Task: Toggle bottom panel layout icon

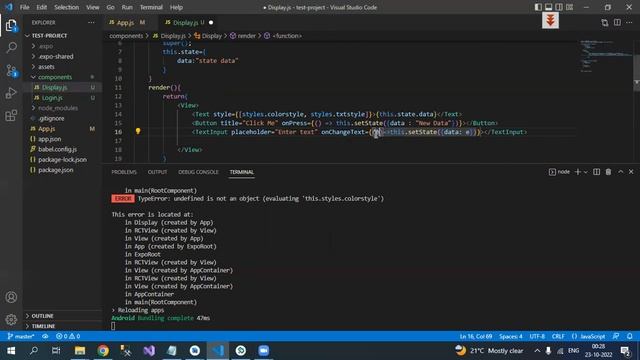Action: point(549,7)
